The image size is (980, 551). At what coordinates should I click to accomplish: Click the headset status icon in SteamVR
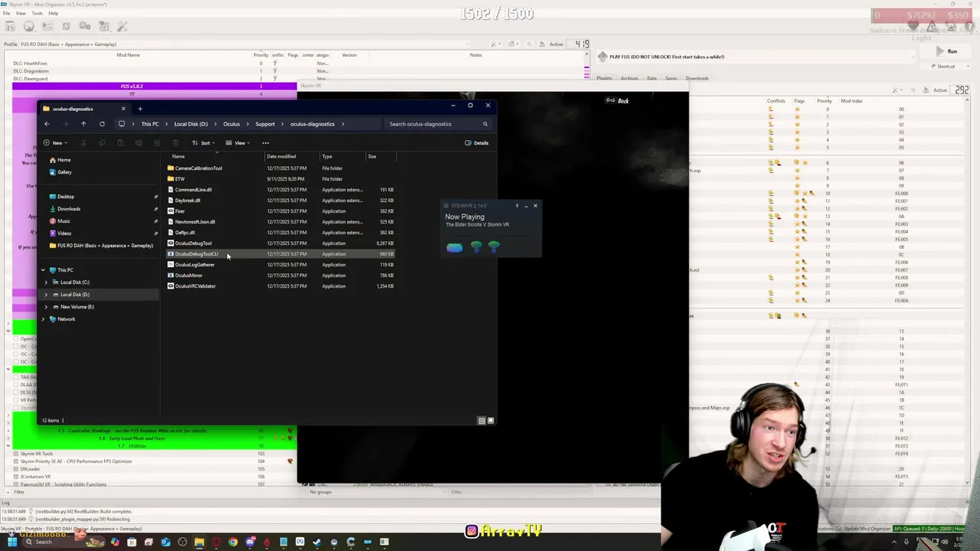(x=454, y=247)
